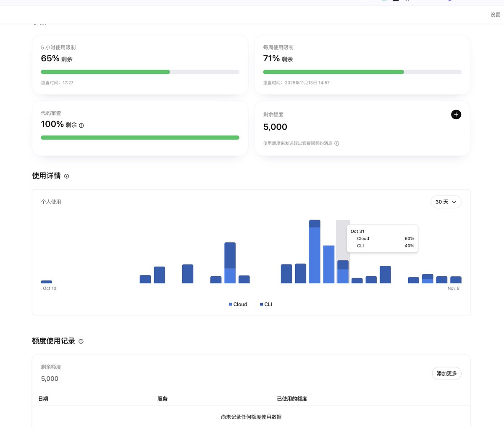The width and height of the screenshot is (504, 427).
Task: Click the 5 小时使用限制 progress bar
Action: (x=140, y=72)
